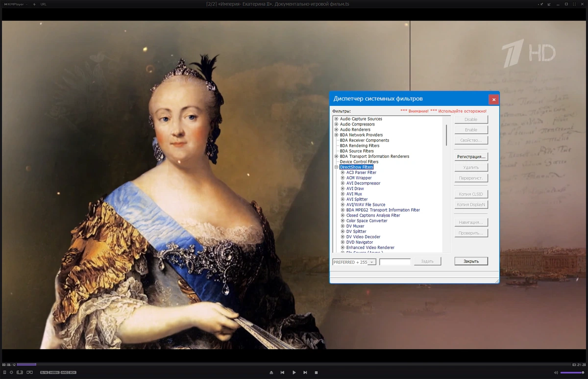
Task: Toggle VR mode goggles icon
Action: pyautogui.click(x=29, y=373)
